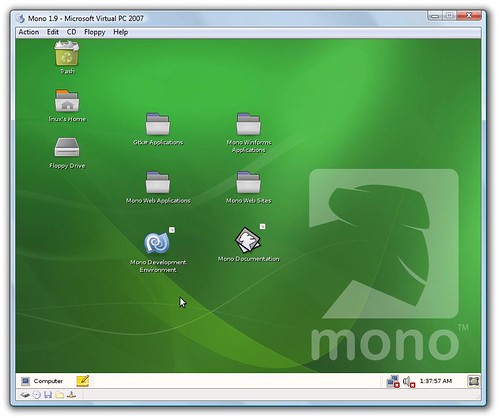The width and height of the screenshot is (499, 418).
Task: Click the hard disk status icon in Virtual PC
Action: [x=25, y=395]
